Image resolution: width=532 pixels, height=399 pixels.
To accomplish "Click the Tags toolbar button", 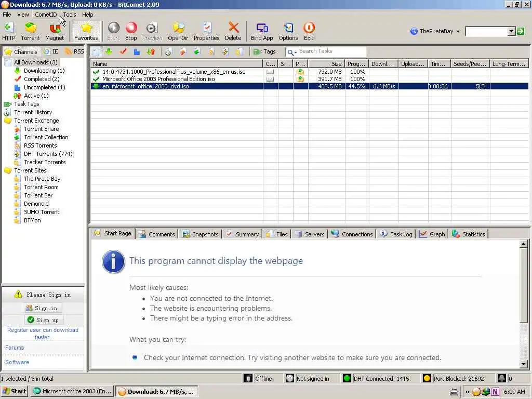I will click(x=264, y=51).
